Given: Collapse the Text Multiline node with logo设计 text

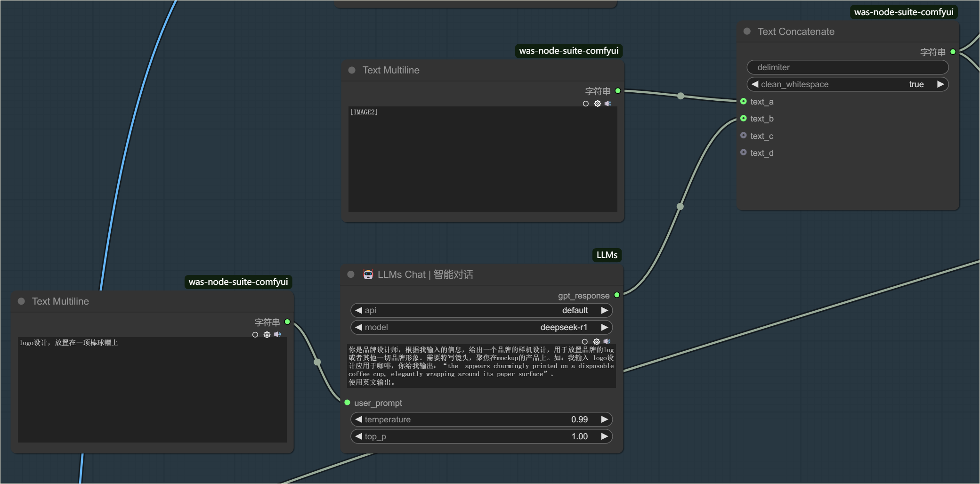Looking at the screenshot, I should [x=21, y=301].
